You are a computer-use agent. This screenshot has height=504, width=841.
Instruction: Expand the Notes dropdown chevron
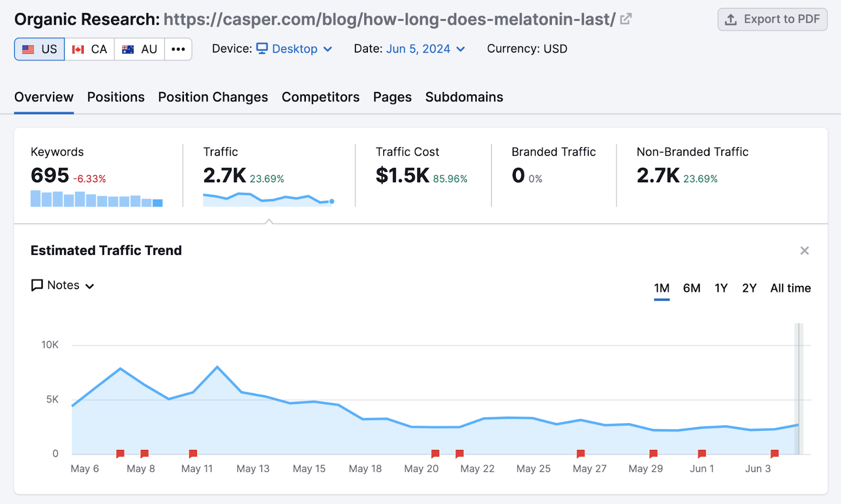90,286
